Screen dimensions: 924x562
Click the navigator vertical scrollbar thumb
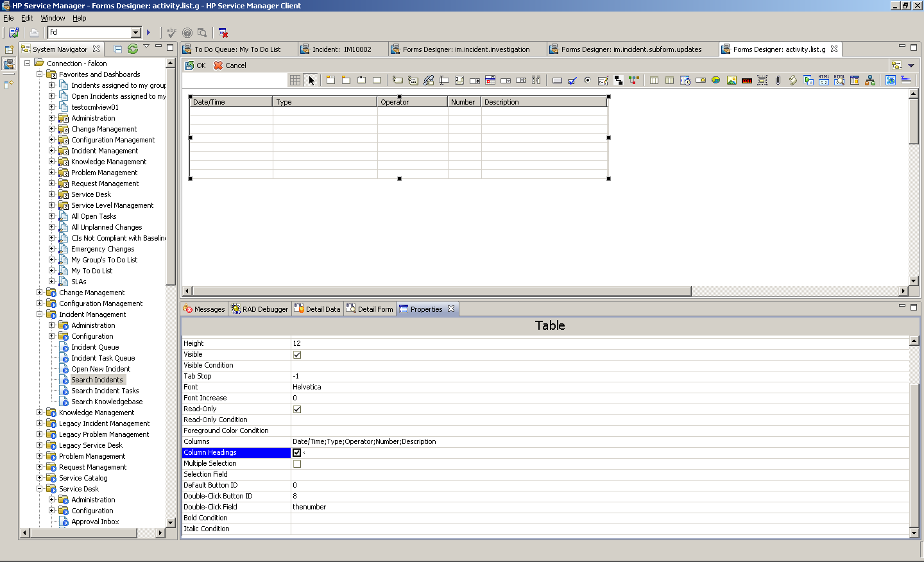[171, 176]
